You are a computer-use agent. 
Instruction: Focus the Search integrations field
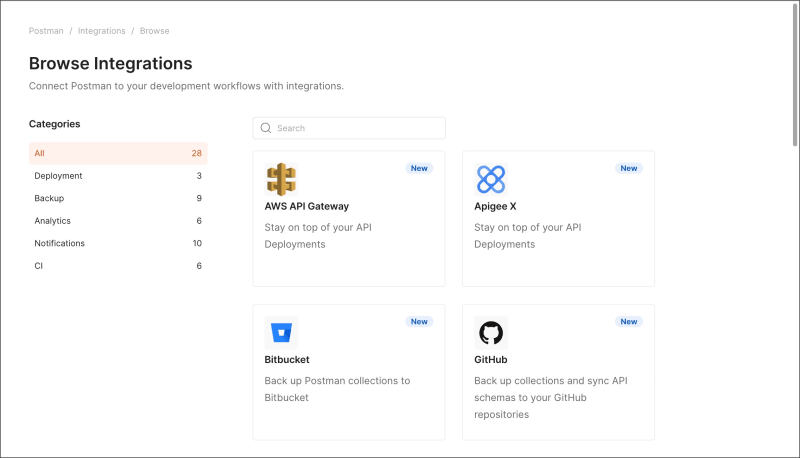click(x=349, y=128)
